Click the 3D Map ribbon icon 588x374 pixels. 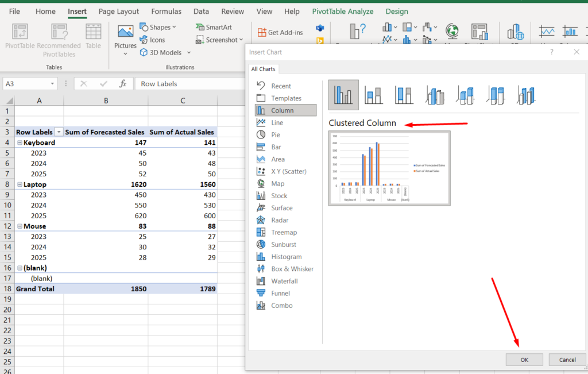coord(515,32)
